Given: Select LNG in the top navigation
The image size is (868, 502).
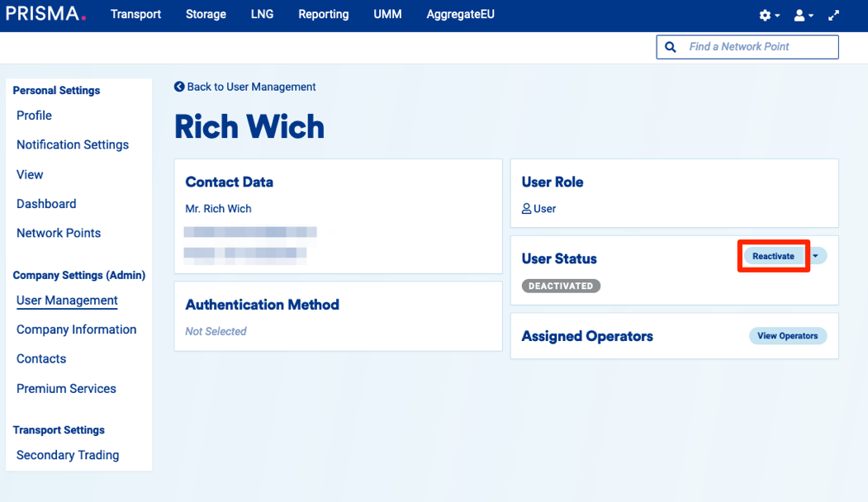Looking at the screenshot, I should click(262, 14).
